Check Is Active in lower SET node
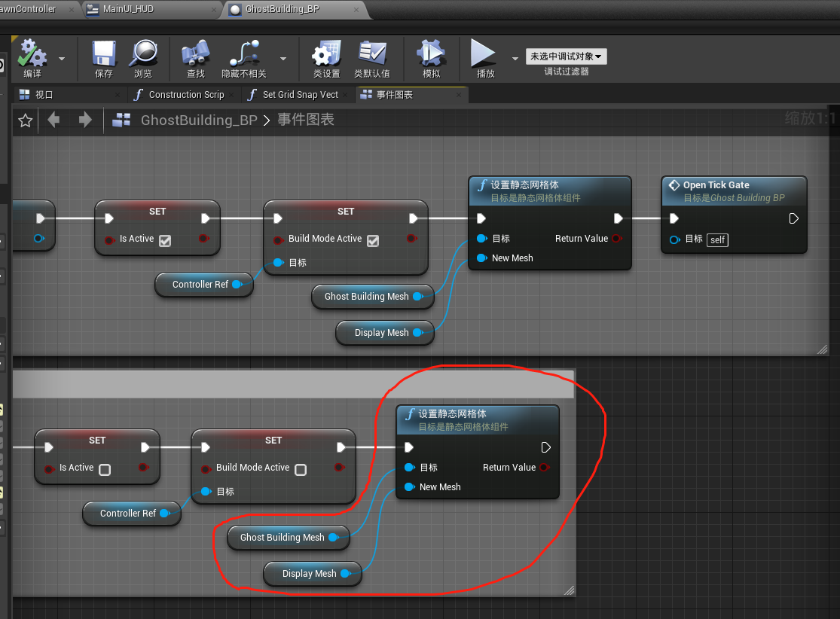This screenshot has height=619, width=840. [x=105, y=470]
